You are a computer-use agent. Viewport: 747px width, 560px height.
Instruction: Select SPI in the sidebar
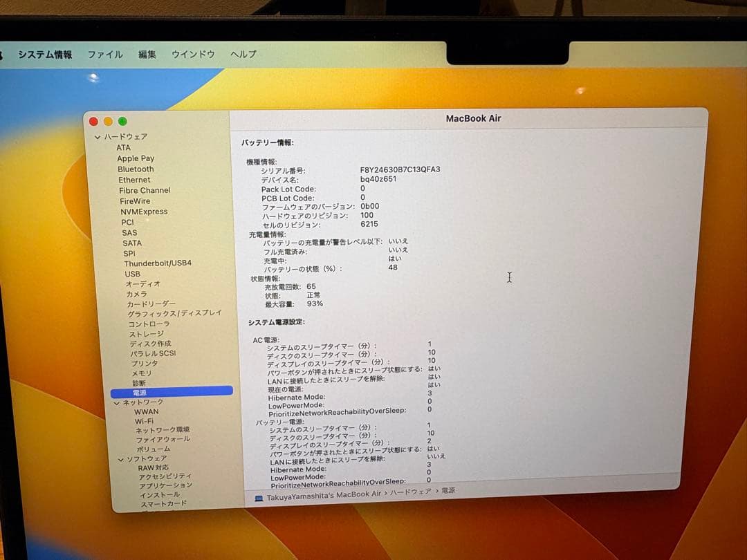(129, 254)
